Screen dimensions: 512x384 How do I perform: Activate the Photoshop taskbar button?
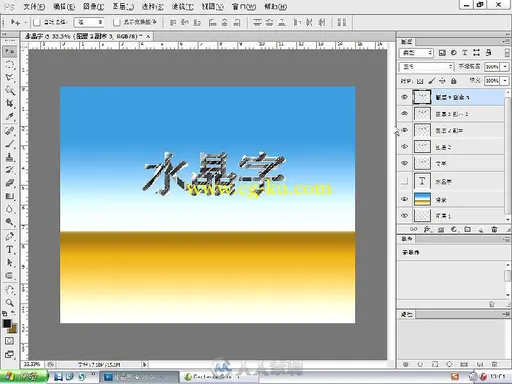tap(139, 377)
